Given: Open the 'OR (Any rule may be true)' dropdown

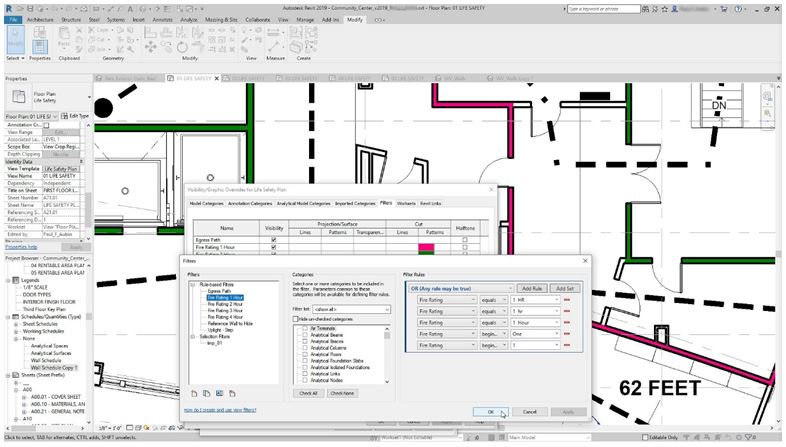Looking at the screenshot, I should click(x=460, y=289).
